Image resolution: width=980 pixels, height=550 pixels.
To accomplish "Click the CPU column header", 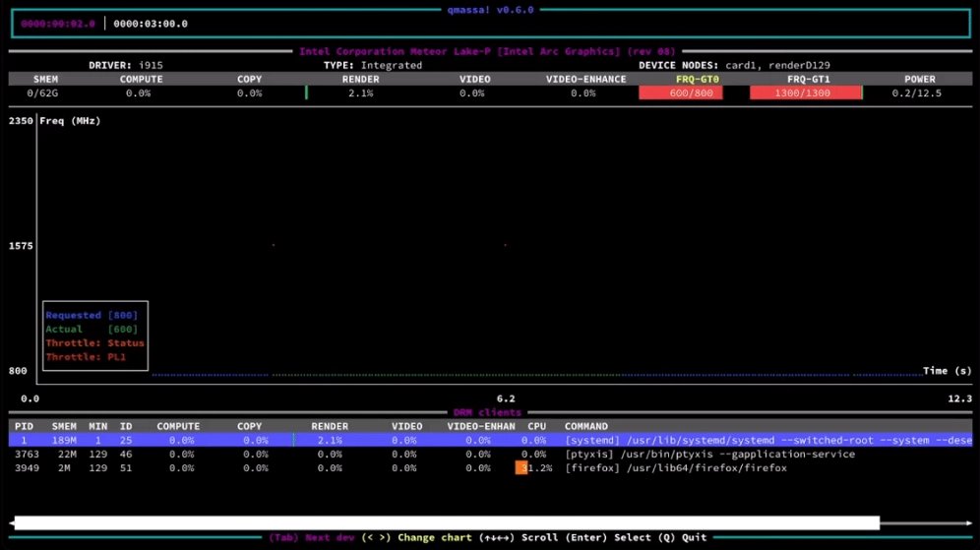I will coord(537,426).
